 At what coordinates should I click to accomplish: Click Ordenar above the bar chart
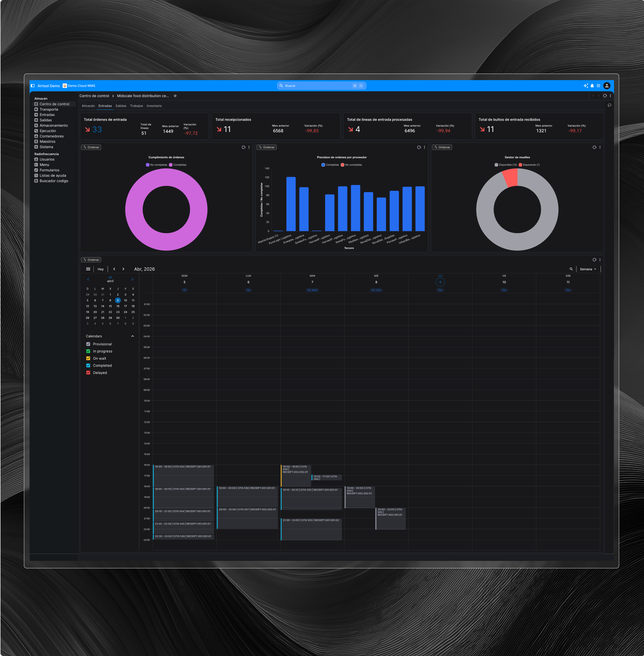266,147
